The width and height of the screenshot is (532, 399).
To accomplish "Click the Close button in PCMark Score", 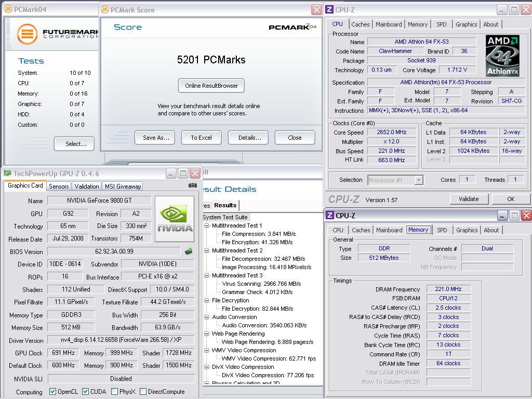I will [x=295, y=138].
